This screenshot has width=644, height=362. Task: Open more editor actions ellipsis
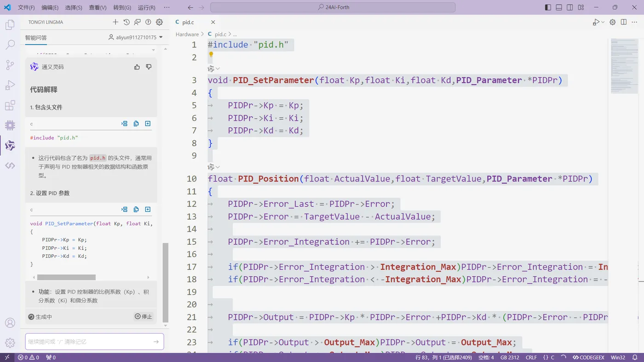[x=635, y=22]
